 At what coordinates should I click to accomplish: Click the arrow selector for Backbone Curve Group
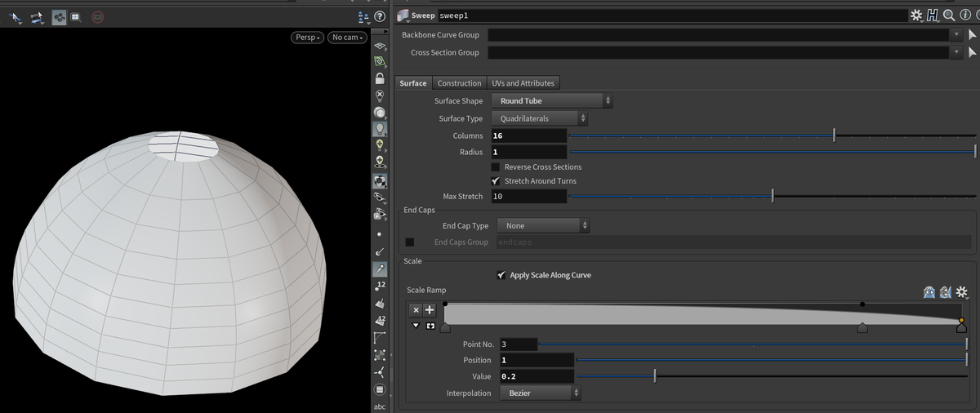point(972,35)
